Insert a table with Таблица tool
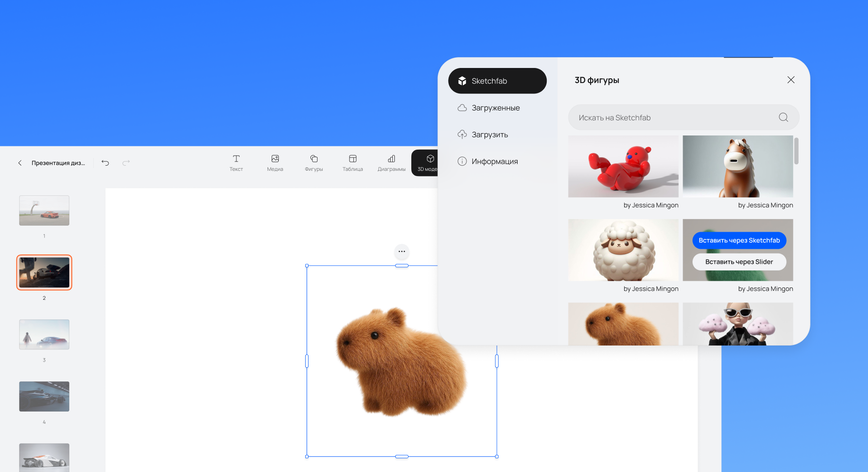This screenshot has height=472, width=868. pyautogui.click(x=352, y=163)
